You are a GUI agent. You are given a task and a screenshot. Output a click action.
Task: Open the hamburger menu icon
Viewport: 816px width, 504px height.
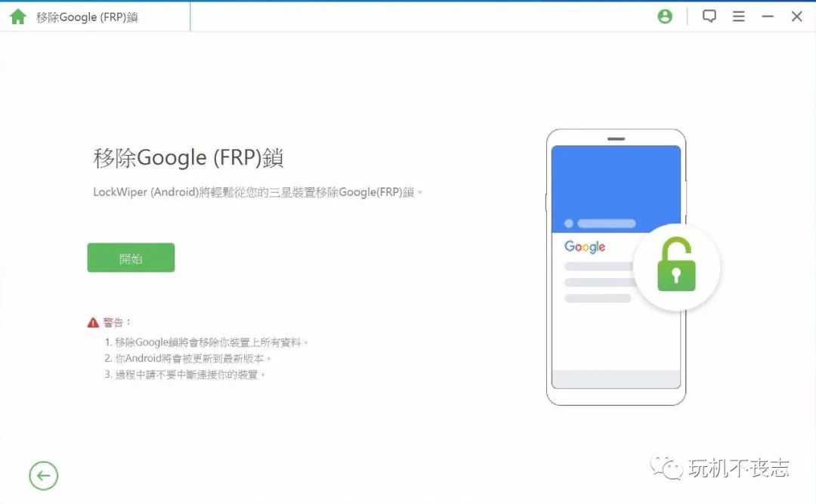[738, 17]
